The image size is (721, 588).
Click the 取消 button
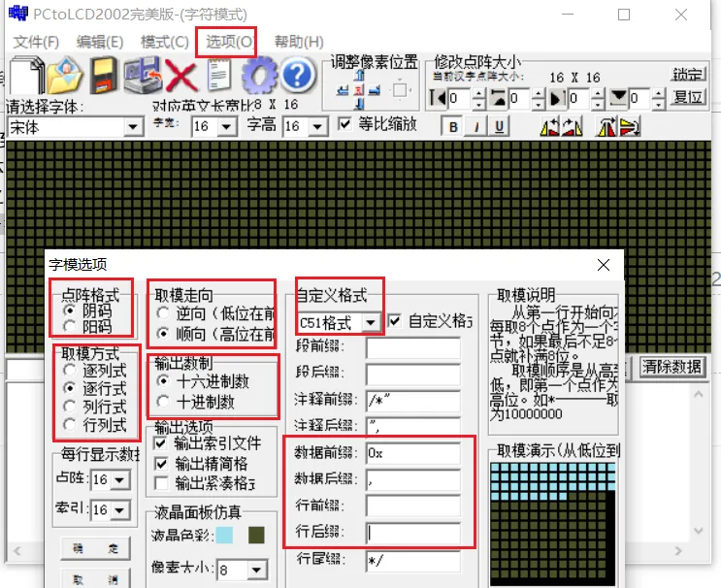[x=96, y=579]
